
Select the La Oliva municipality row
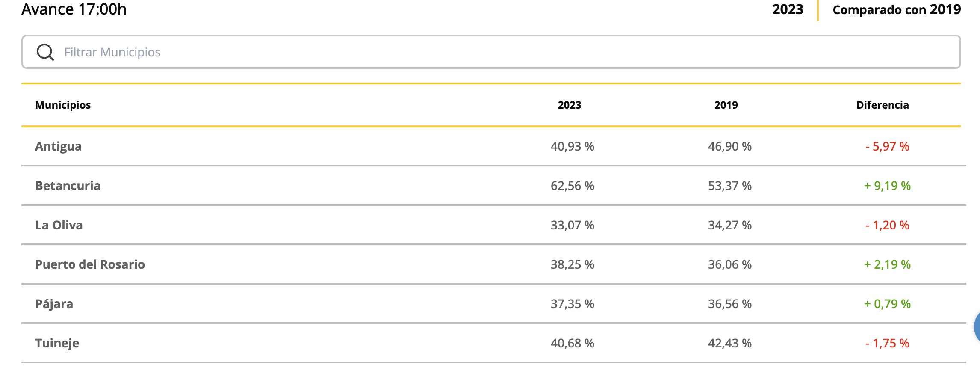[x=493, y=225]
